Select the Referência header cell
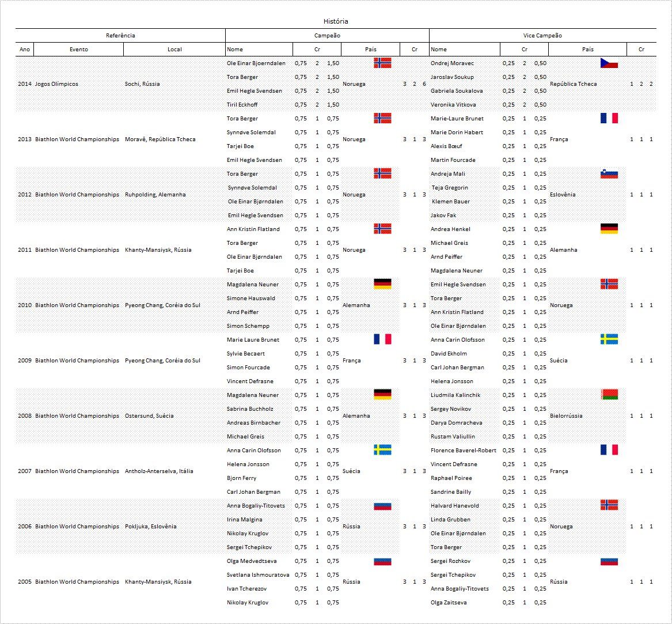This screenshot has height=624, width=672. tap(120, 36)
